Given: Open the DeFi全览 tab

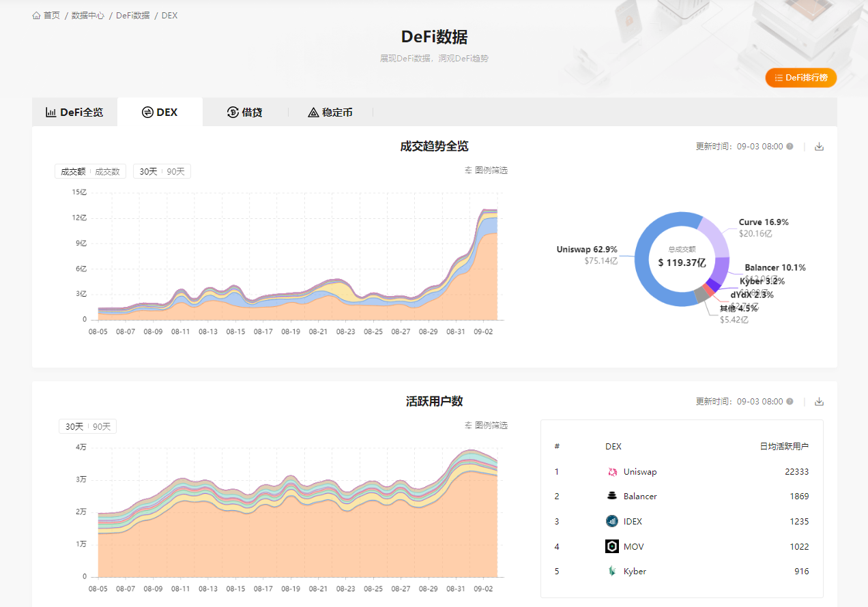Looking at the screenshot, I should pos(74,112).
